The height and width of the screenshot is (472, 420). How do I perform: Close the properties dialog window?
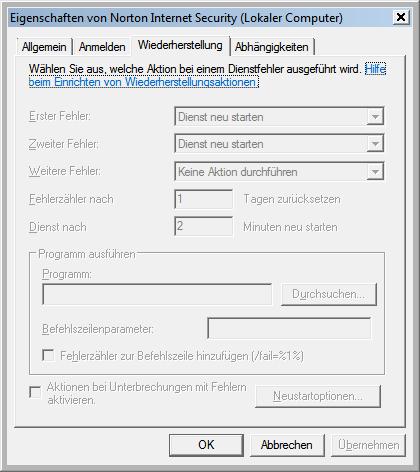click(401, 17)
